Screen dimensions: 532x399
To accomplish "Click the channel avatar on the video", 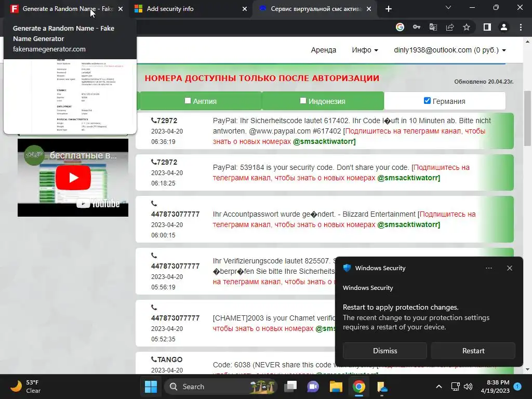I will click(x=34, y=155).
